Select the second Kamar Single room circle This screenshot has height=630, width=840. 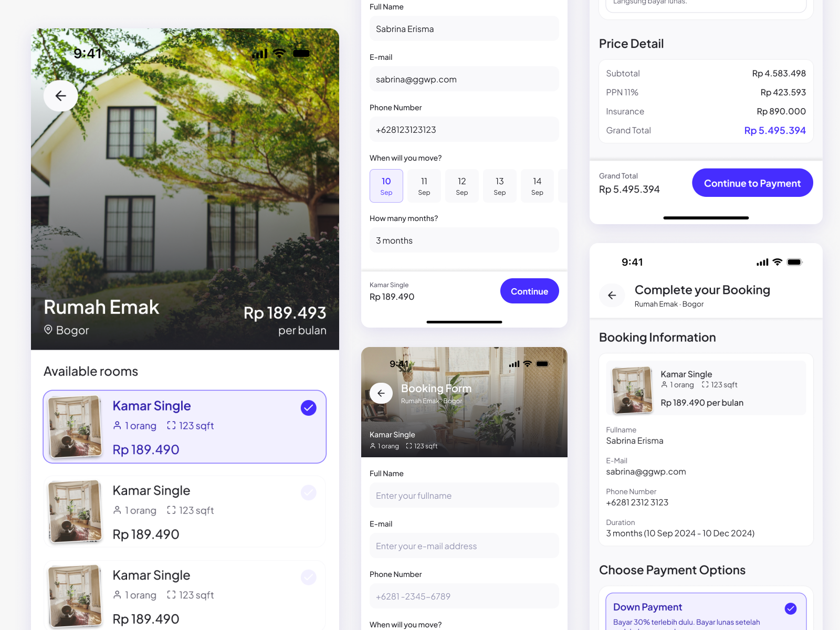(309, 492)
